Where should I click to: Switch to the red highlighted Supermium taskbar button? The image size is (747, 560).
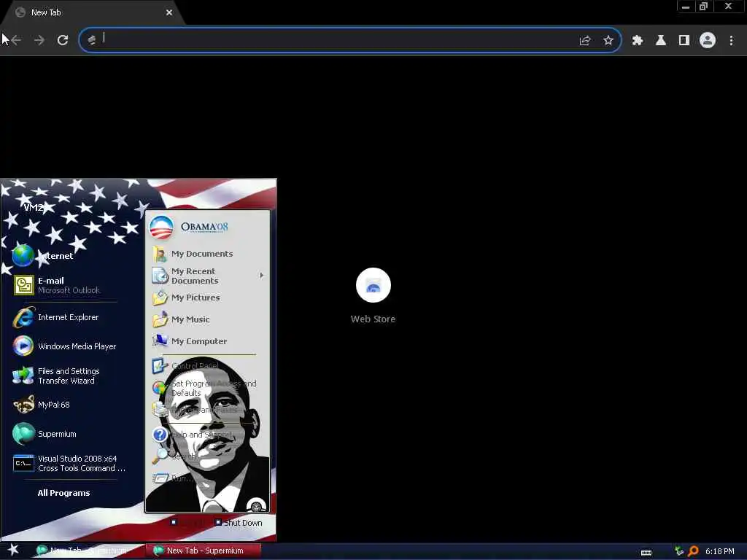click(x=204, y=551)
